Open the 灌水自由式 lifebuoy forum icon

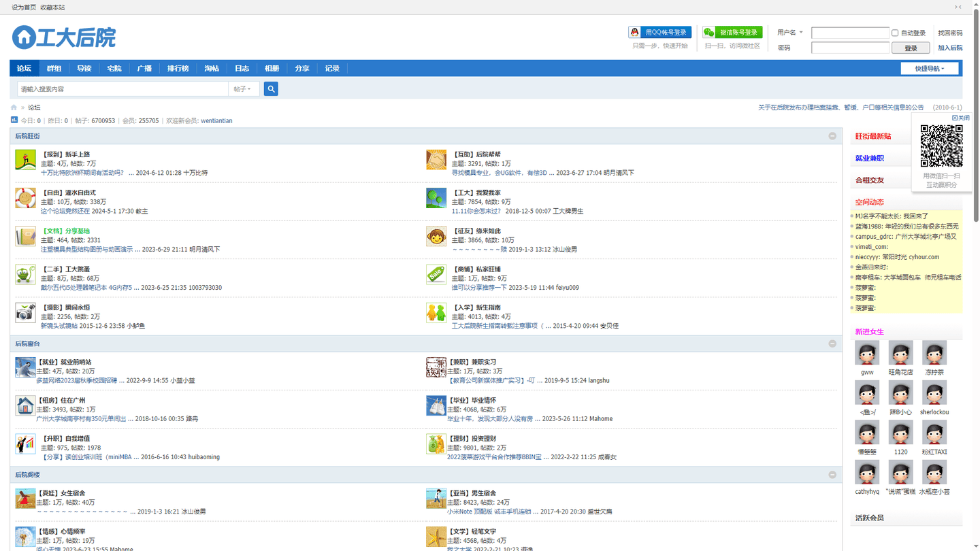click(x=25, y=198)
